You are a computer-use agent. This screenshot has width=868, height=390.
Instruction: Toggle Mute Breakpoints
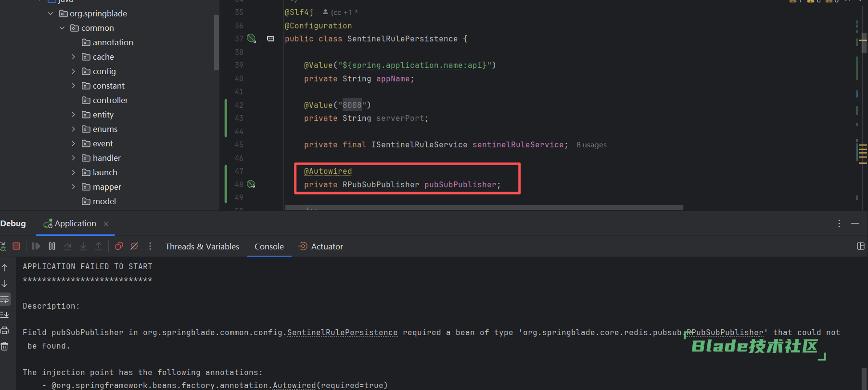[x=134, y=246]
